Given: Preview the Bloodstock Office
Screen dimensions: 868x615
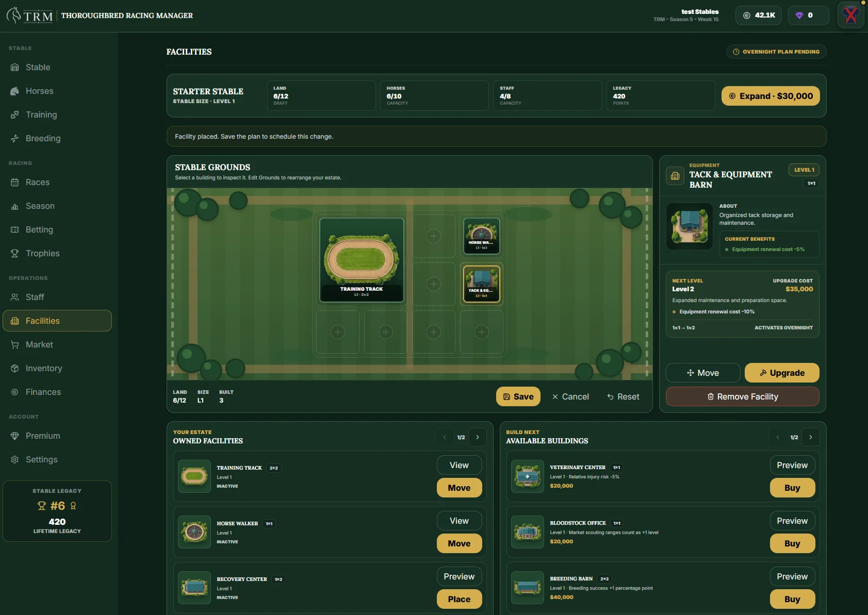Looking at the screenshot, I should coord(792,521).
